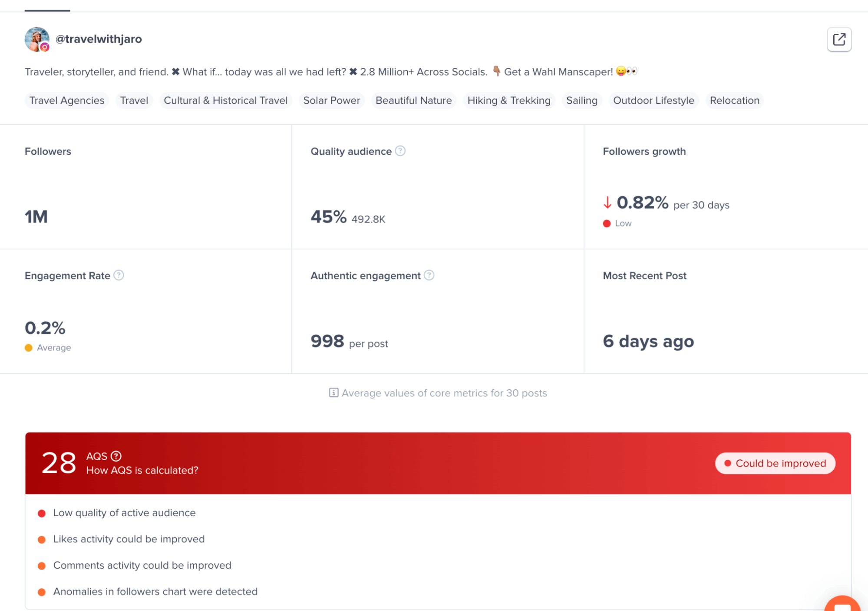This screenshot has width=868, height=611.
Task: Click 'Low quality of active audience' item
Action: coord(124,513)
